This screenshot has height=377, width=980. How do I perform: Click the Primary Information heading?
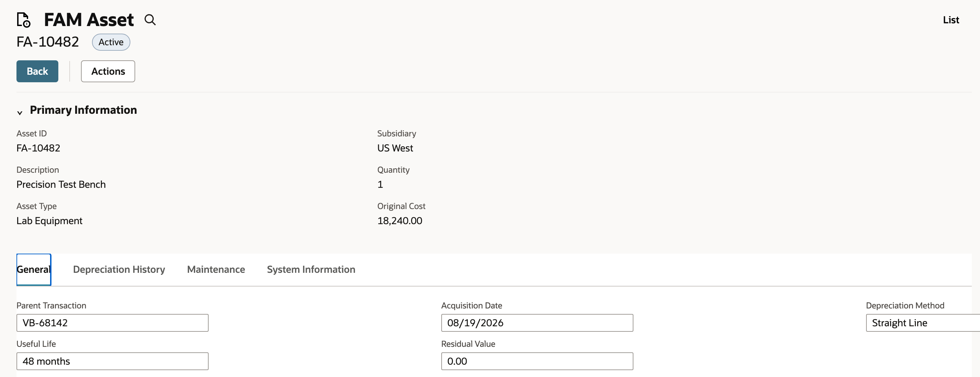click(x=83, y=110)
